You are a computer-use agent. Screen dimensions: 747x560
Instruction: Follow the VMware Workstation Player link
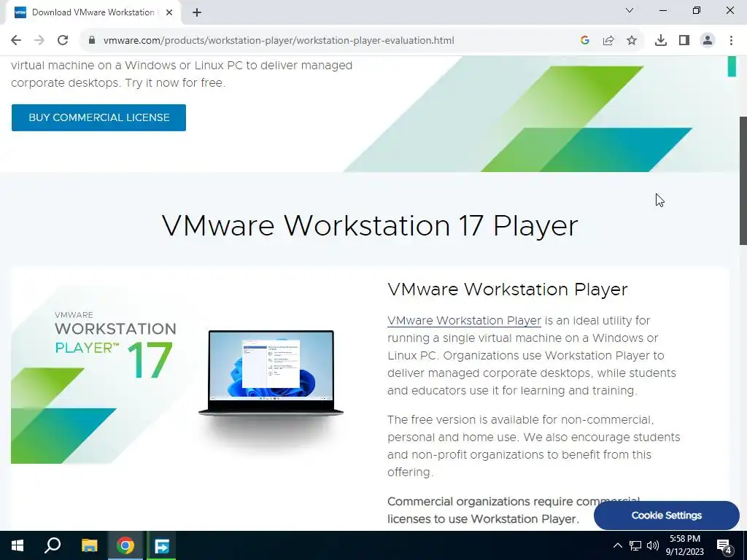coord(464,321)
